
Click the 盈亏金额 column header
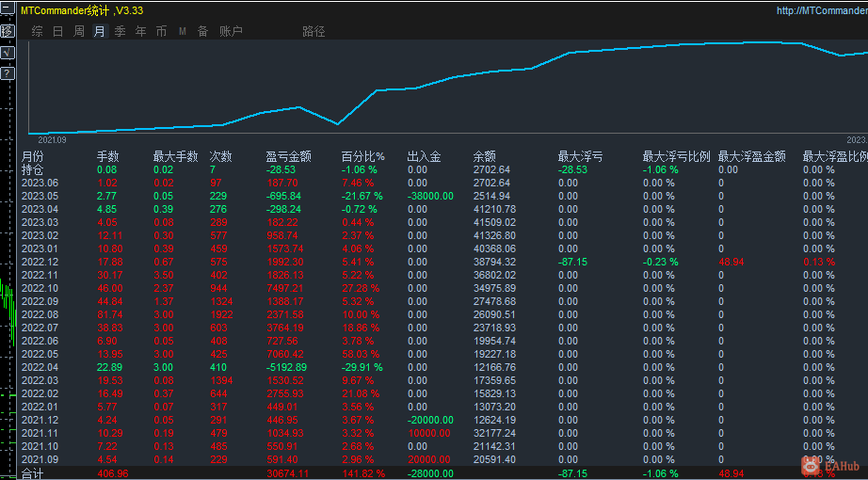[x=288, y=156]
